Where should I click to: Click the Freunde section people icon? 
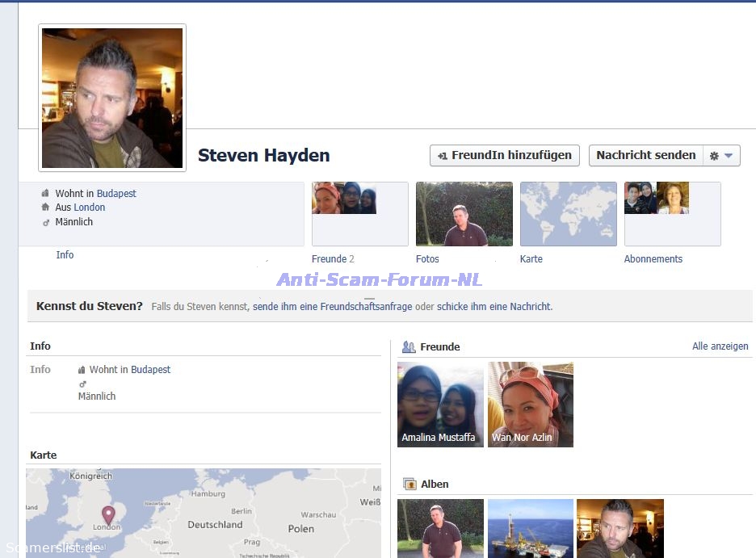click(409, 347)
